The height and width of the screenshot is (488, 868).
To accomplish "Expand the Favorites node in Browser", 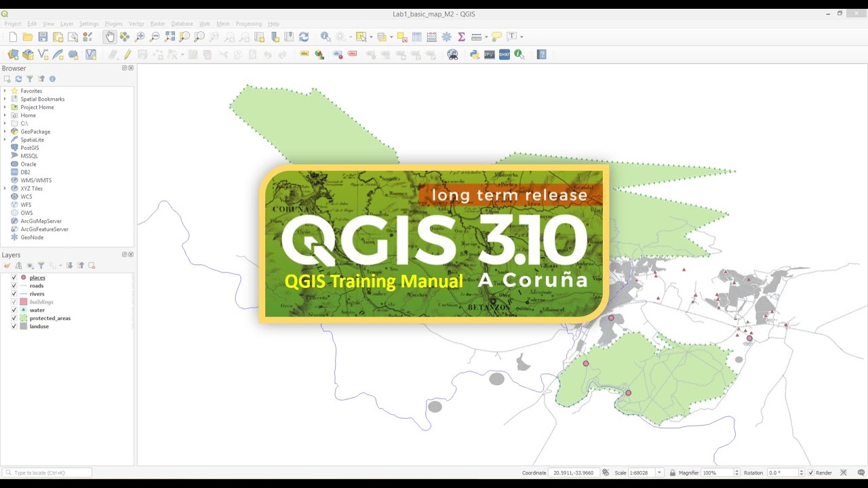I will point(5,91).
